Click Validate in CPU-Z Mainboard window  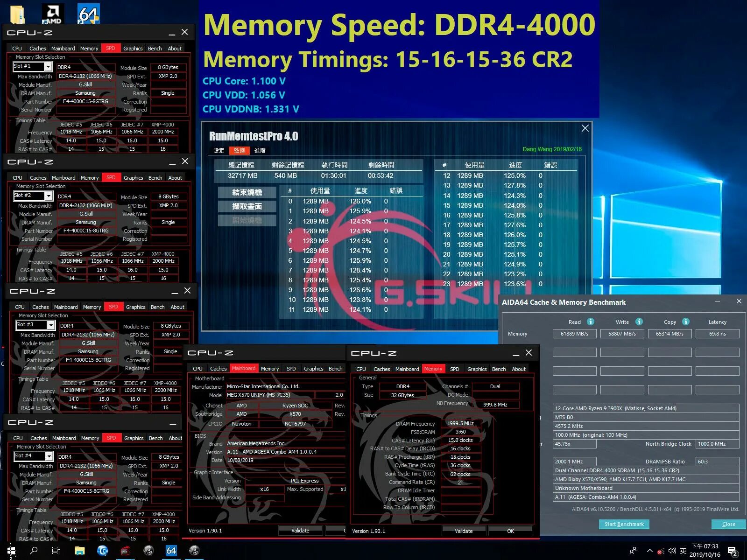301,531
